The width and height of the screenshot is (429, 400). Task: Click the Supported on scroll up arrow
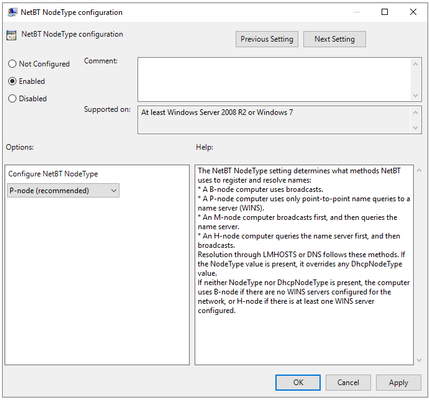[x=415, y=113]
